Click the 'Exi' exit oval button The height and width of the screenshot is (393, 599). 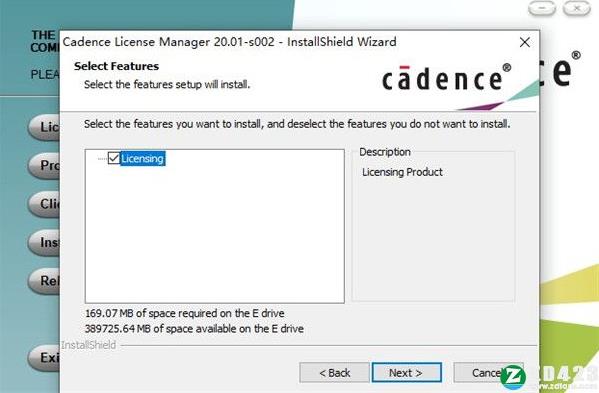tap(44, 357)
